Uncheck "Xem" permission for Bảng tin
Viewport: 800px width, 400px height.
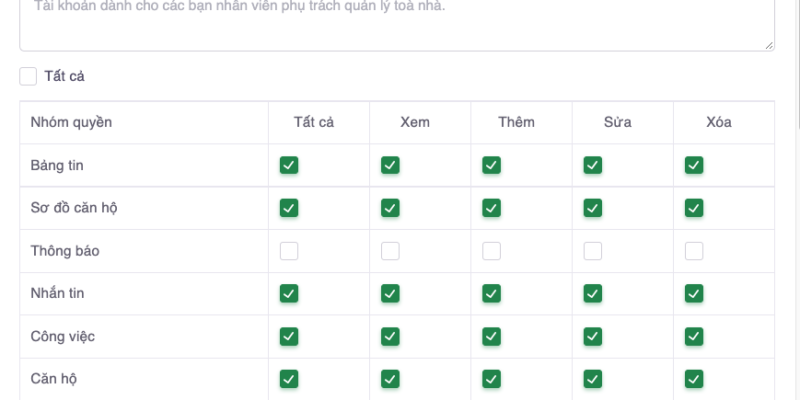pos(390,165)
